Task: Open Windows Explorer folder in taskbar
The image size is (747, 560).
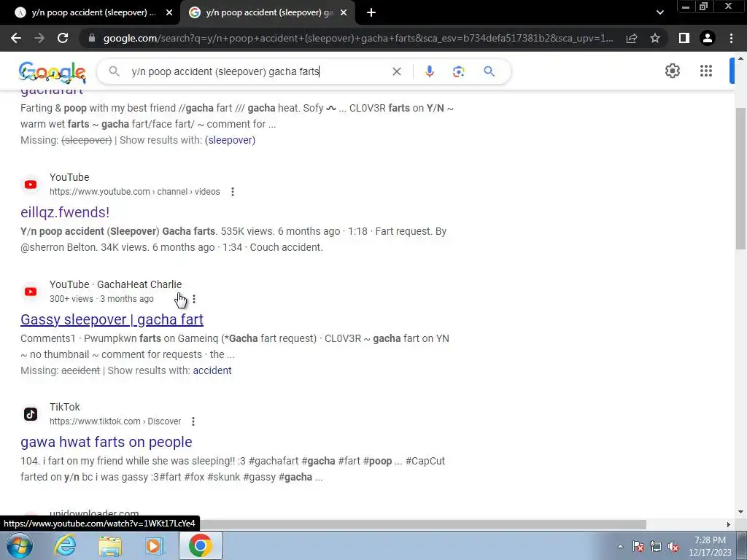Action: [110, 545]
